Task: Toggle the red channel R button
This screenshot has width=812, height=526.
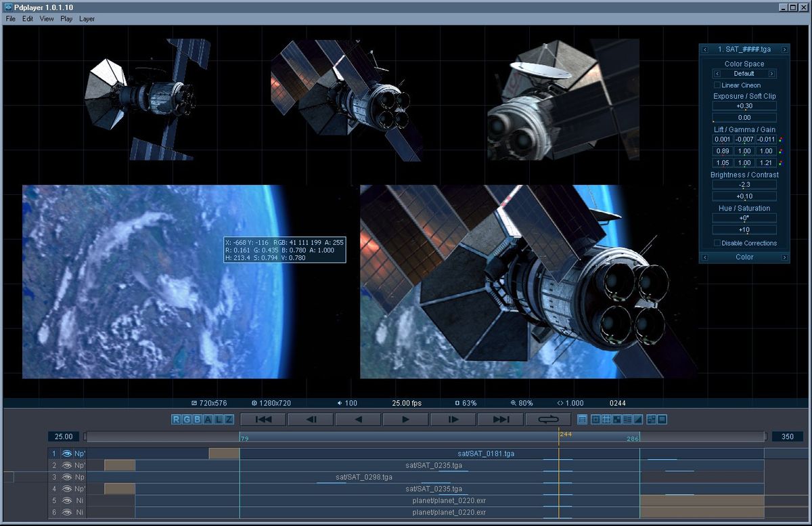Action: pyautogui.click(x=176, y=420)
